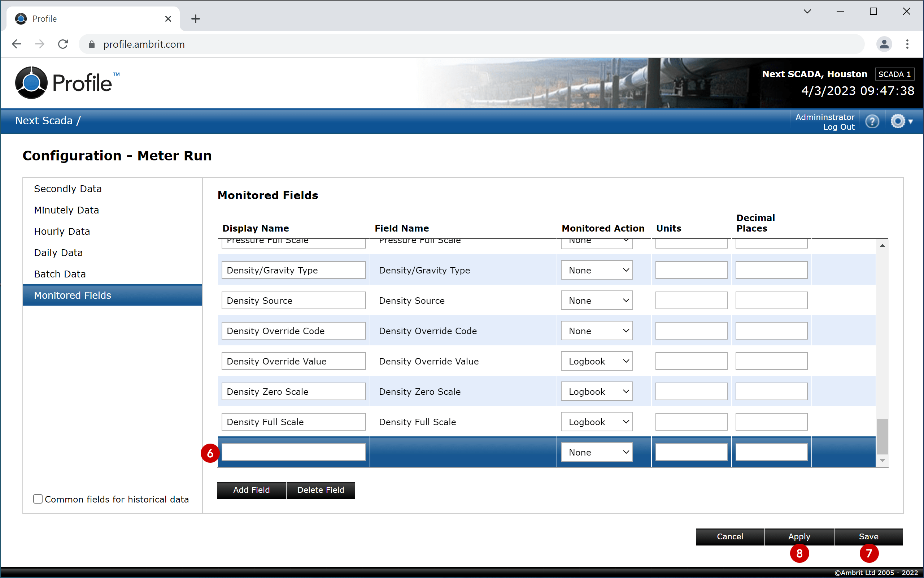Screen dimensions: 924x578
Task: Click the Next Scada breadcrumb link
Action: point(44,121)
